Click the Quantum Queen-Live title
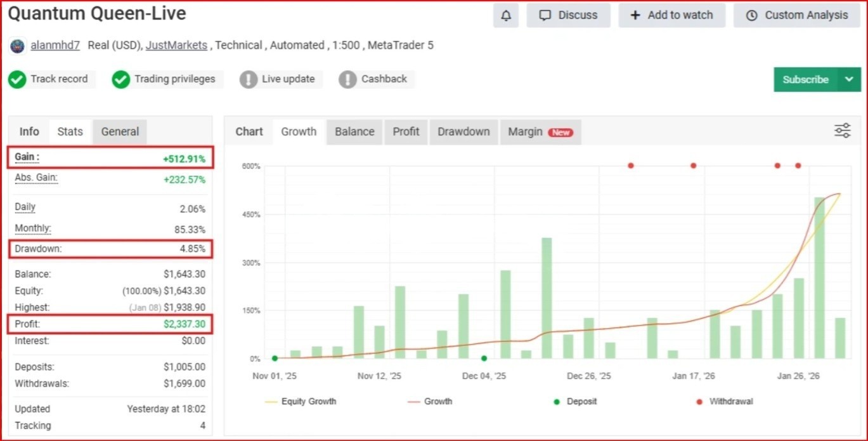Image resolution: width=868 pixels, height=441 pixels. pos(97,13)
